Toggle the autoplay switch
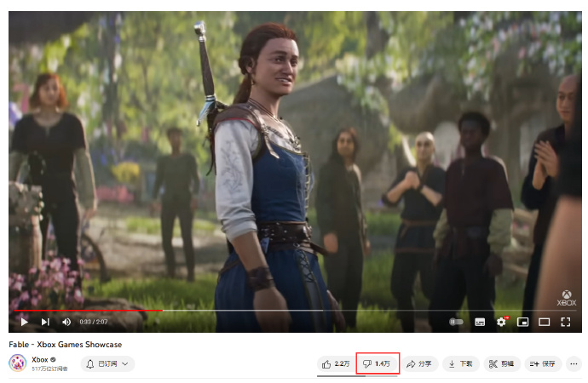Screen dimensions: 588x383 [457, 322]
